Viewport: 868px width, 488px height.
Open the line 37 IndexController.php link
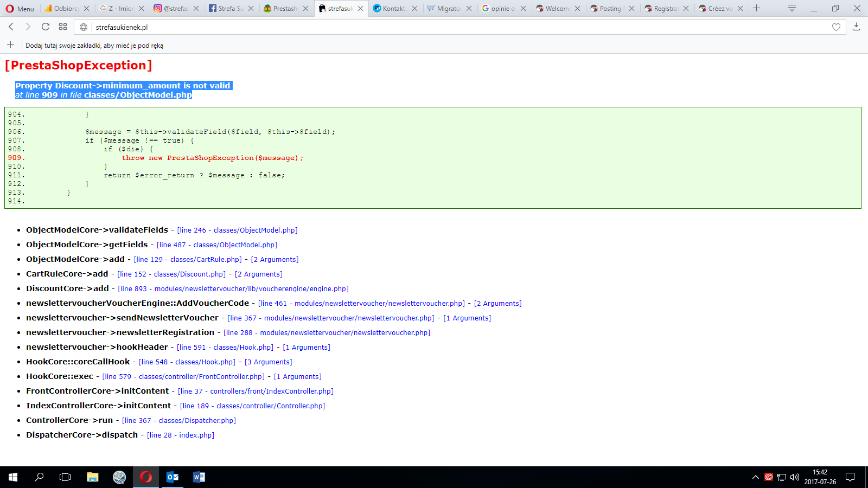[x=256, y=391]
